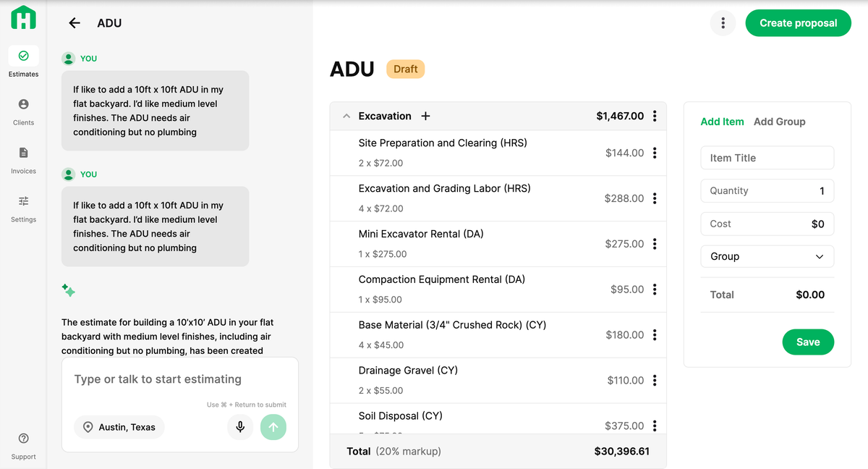Click the green submit arrow button
This screenshot has width=868, height=469.
point(273,427)
